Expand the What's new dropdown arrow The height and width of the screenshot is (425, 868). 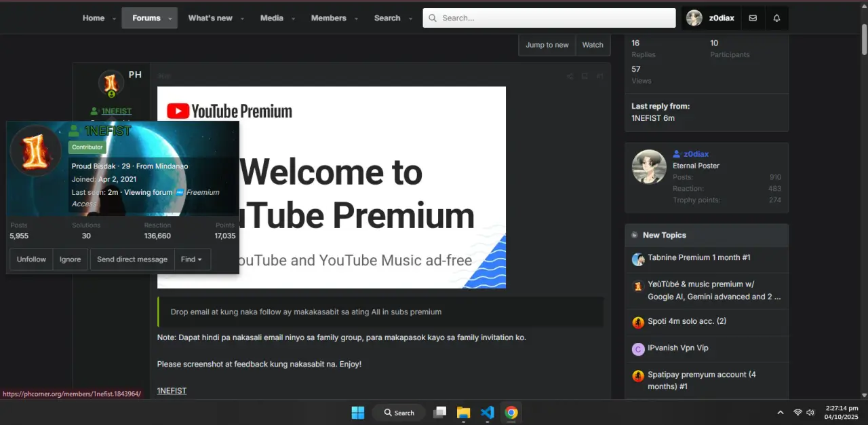[x=242, y=18]
